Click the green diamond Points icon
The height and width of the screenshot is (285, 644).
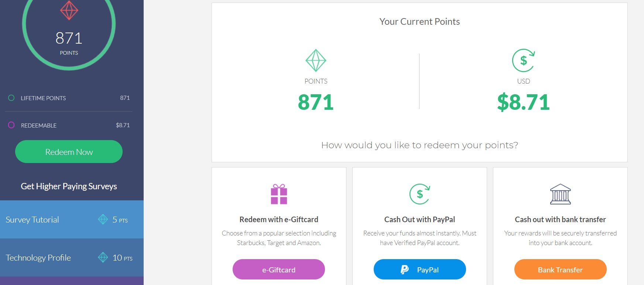[x=316, y=60]
